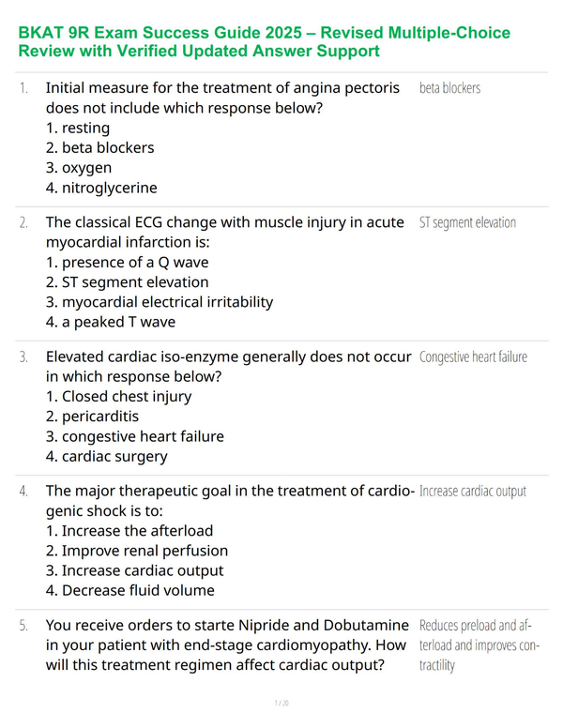Select '1. Closed chest injury' option
The width and height of the screenshot is (563, 728).
(118, 397)
